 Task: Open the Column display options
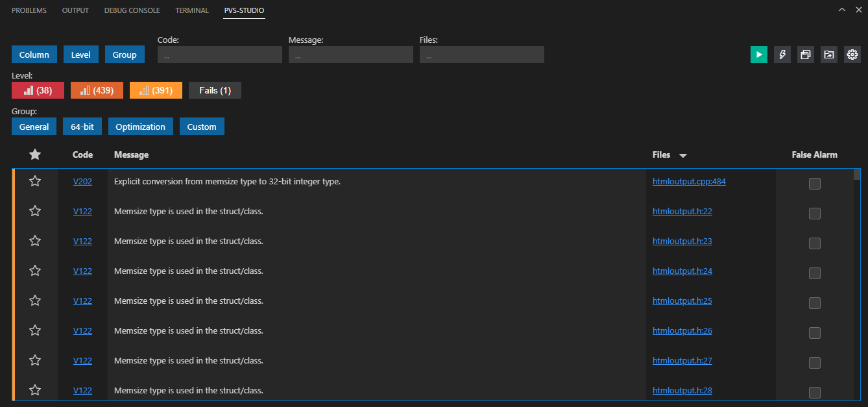pos(34,55)
